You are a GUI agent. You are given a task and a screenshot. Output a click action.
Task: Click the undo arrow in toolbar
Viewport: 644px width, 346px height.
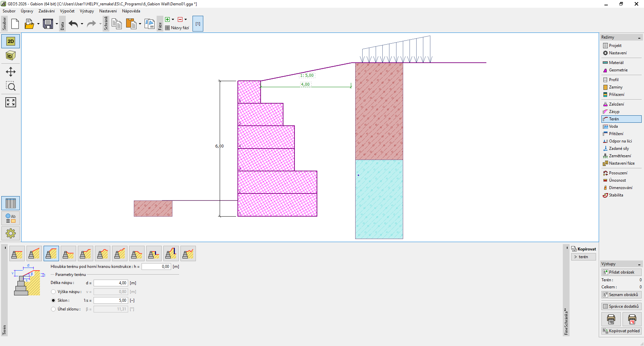[73, 24]
